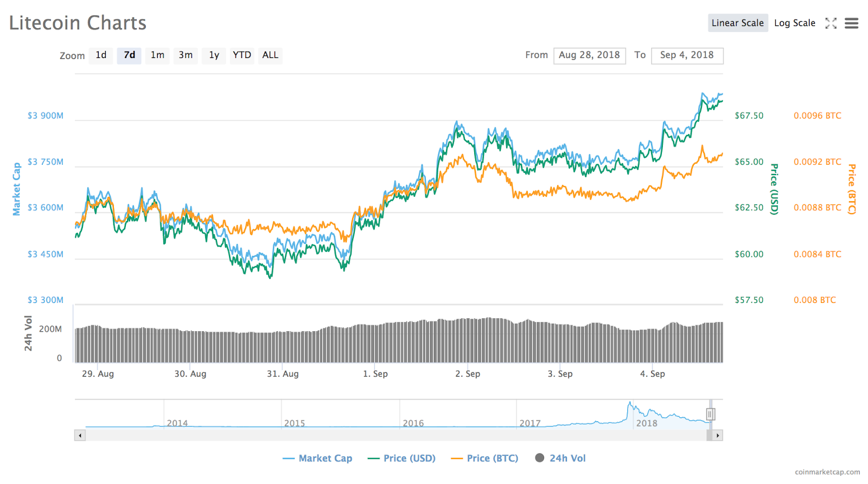Click the '$65.00' price axis label
The image size is (868, 484).
coord(749,162)
